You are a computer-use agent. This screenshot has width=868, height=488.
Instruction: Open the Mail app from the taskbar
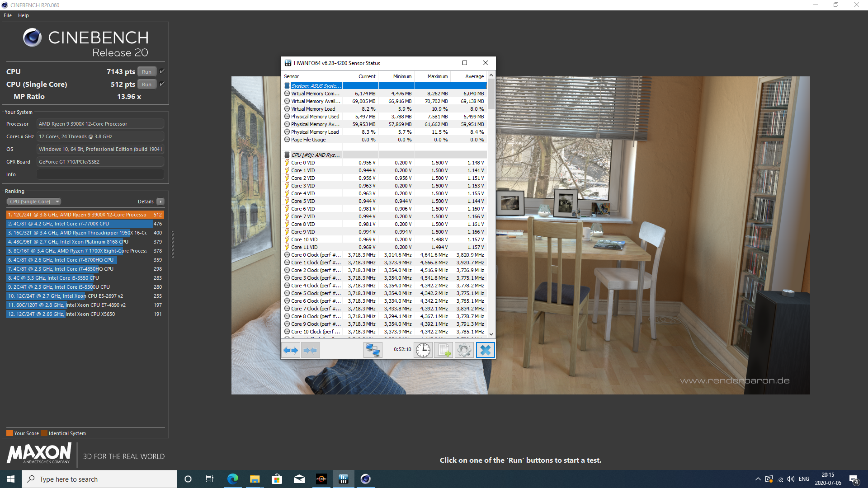(x=299, y=479)
